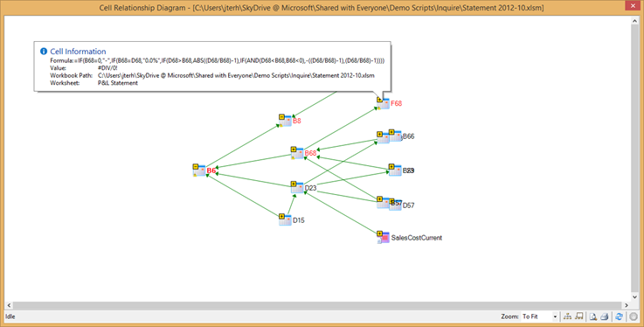Collapse the B8 node with minus box

click(x=281, y=117)
